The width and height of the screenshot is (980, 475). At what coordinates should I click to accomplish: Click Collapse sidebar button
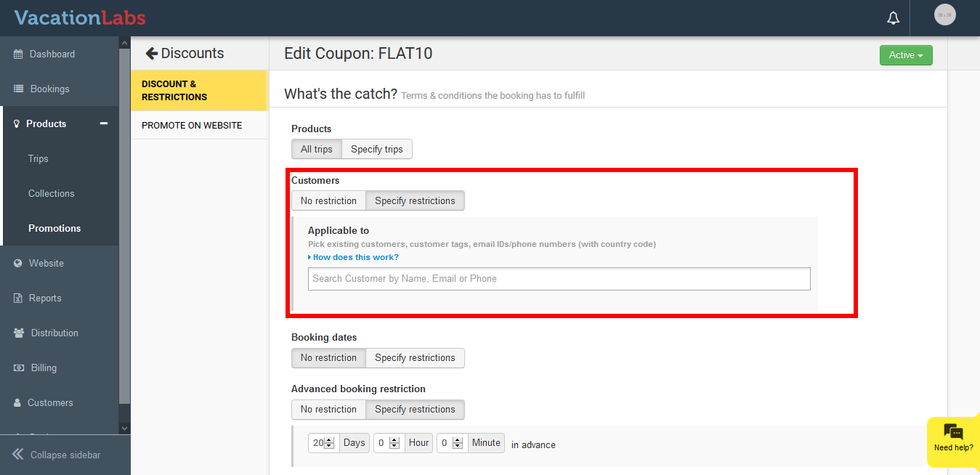click(x=57, y=455)
